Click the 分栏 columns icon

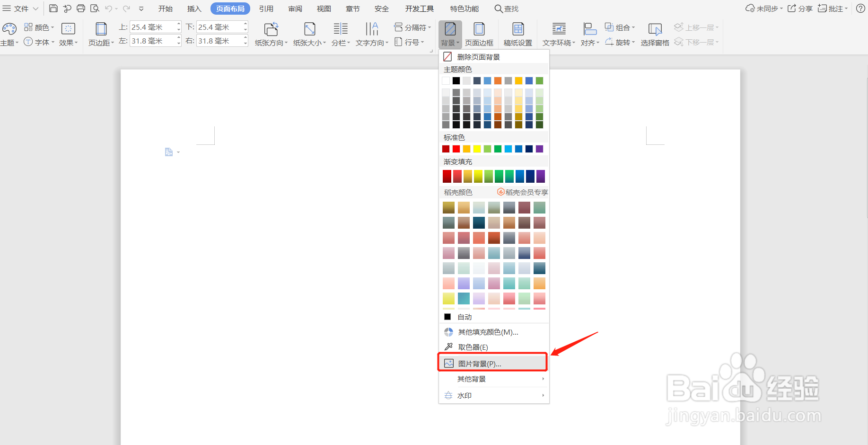[x=341, y=29]
